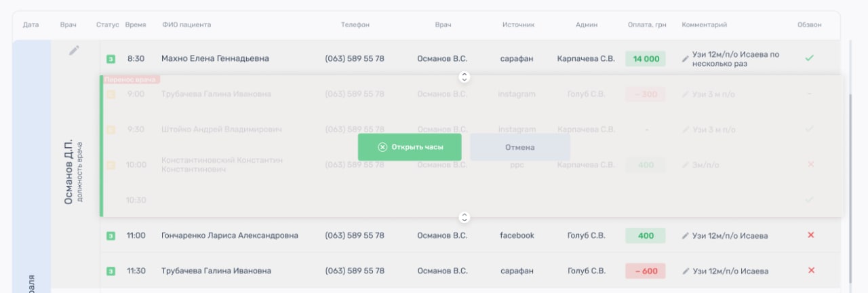Image resolution: width=868 pixels, height=293 pixels.
Task: Toggle the red call cross for 11:30
Action: [x=810, y=271]
